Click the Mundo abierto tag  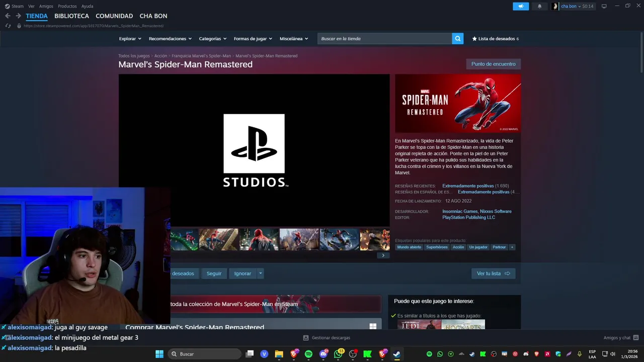coord(409,247)
